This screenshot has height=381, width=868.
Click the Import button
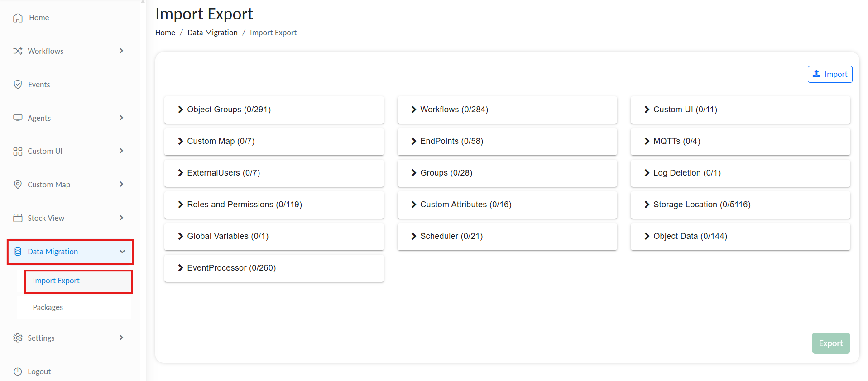[x=830, y=74]
